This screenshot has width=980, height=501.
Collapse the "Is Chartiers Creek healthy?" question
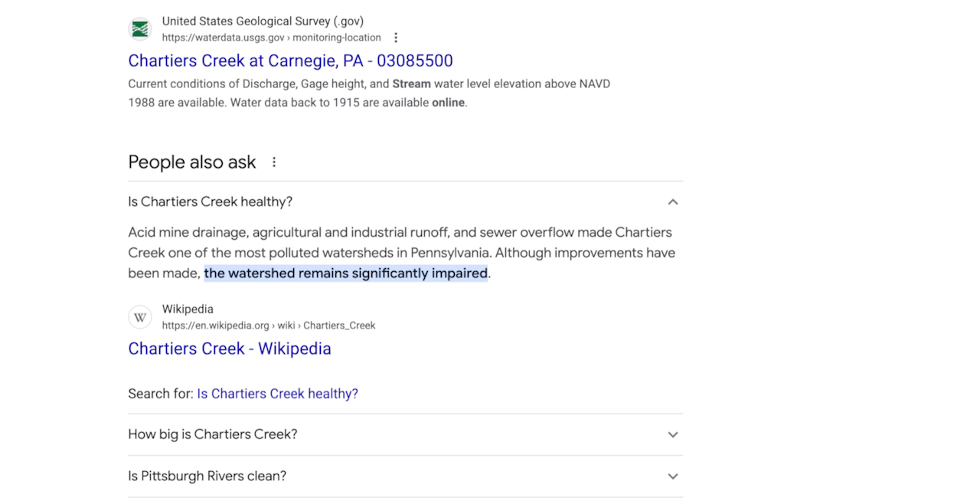(x=211, y=202)
